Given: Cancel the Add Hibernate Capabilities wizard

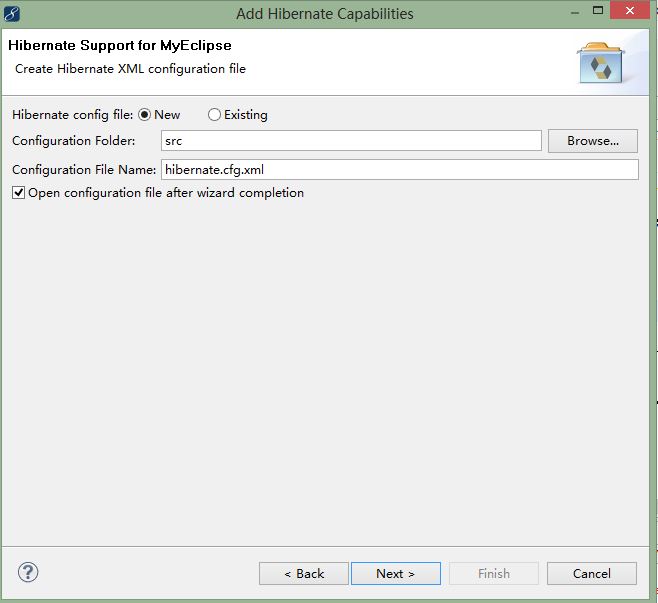Looking at the screenshot, I should click(x=592, y=573).
